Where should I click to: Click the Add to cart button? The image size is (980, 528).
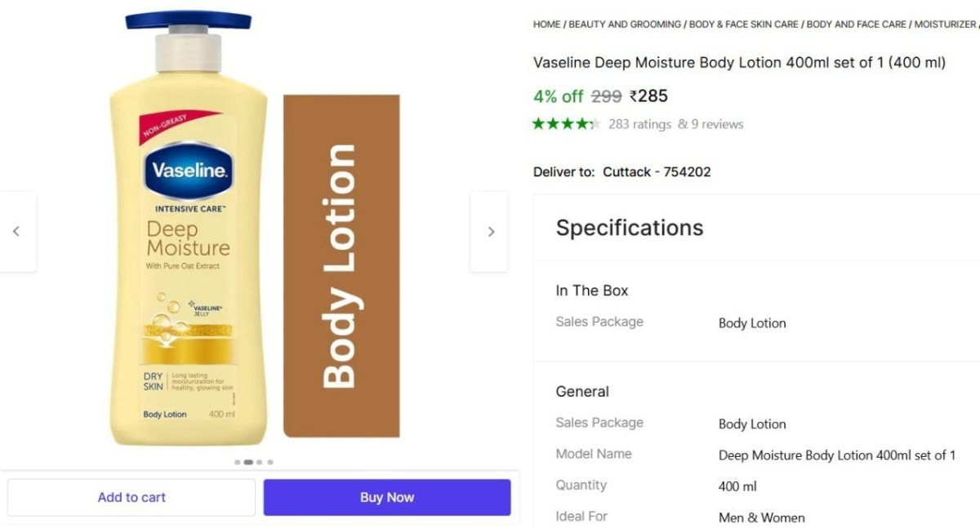[131, 496]
